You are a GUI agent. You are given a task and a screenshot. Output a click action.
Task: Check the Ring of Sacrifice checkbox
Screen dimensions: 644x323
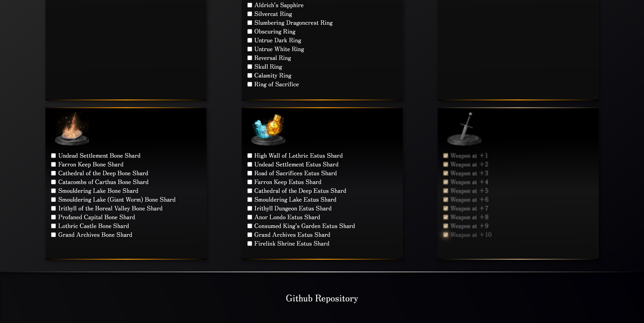pos(250,84)
